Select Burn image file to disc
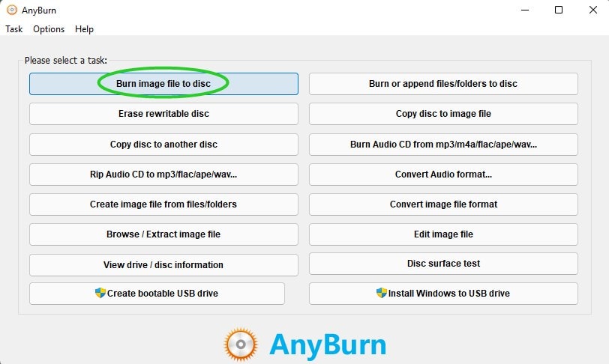 (163, 84)
